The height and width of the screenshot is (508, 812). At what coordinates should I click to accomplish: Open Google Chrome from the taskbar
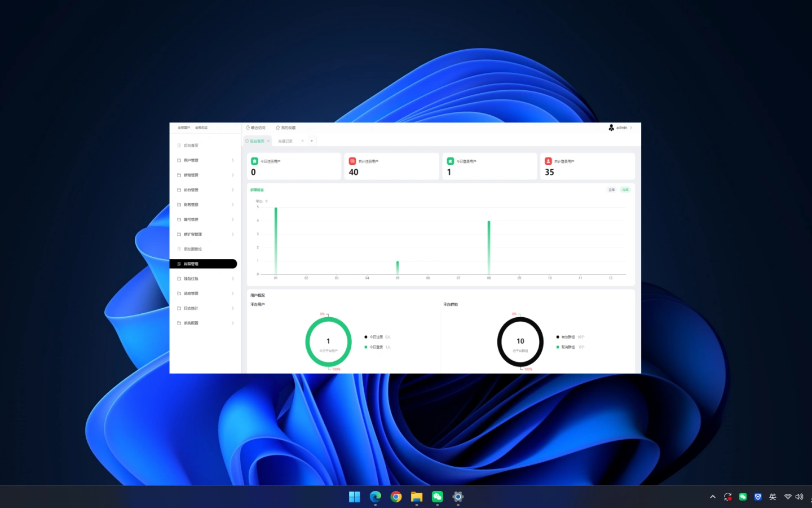[396, 497]
